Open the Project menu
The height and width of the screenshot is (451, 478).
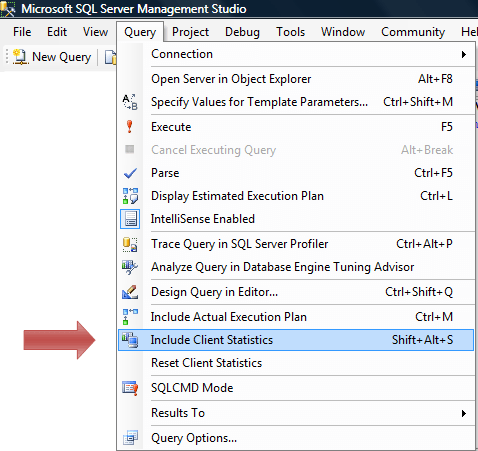190,32
